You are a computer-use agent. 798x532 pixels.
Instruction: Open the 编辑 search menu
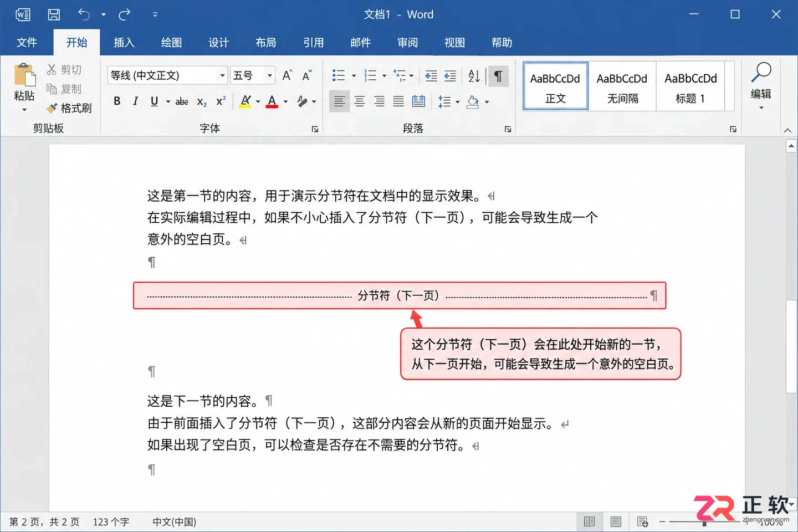(x=761, y=85)
